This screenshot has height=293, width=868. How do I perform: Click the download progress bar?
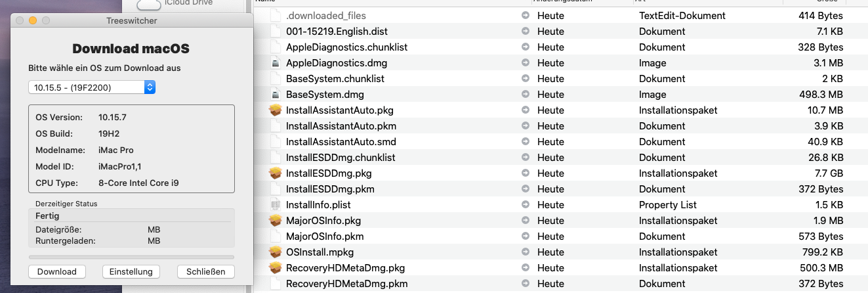(131, 257)
